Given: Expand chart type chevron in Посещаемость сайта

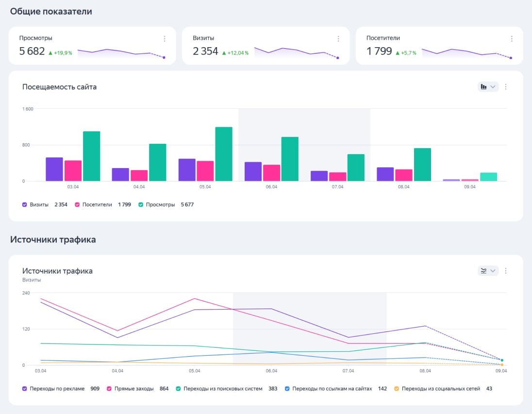Looking at the screenshot, I should (493, 87).
